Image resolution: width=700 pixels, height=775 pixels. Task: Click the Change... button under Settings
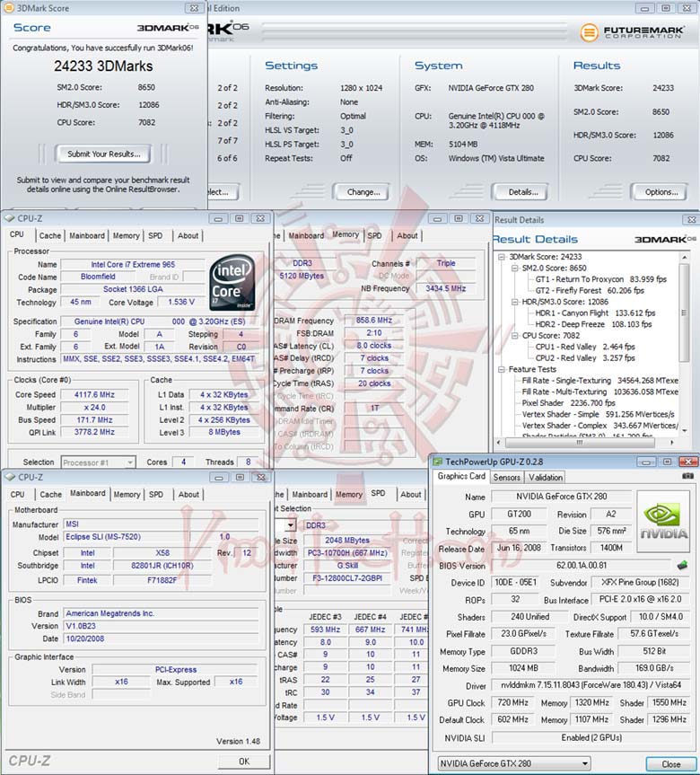click(363, 192)
